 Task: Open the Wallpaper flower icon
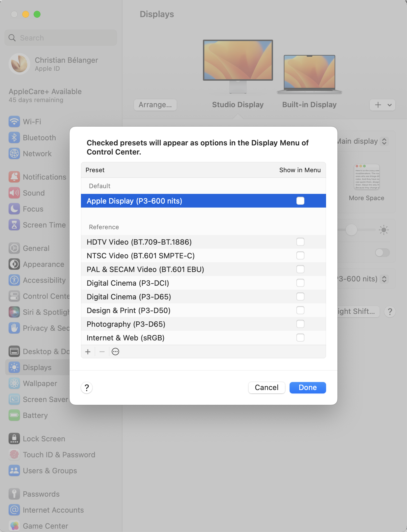(14, 383)
